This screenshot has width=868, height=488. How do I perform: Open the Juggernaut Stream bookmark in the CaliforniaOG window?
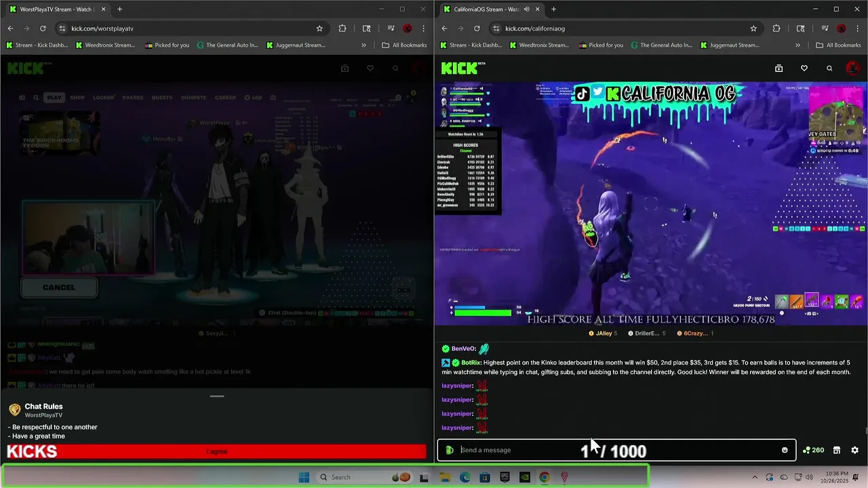tap(730, 45)
